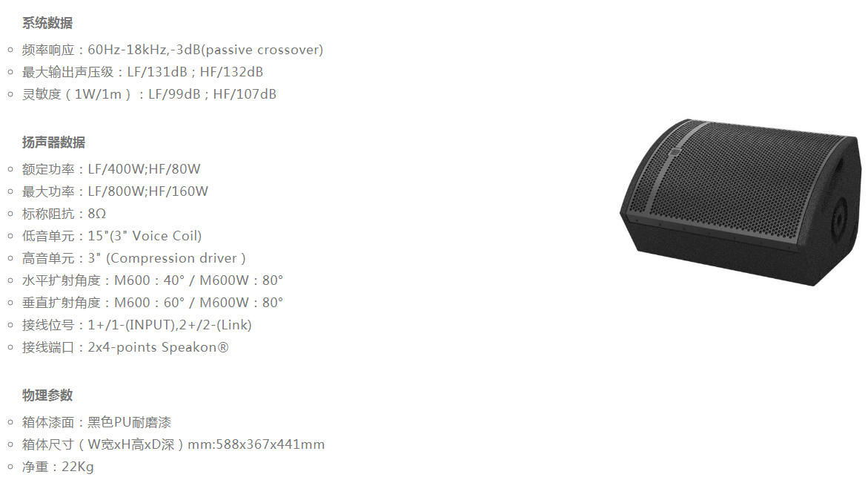
Task: Click the 箱体尺寸 588x367x441mm line
Action: coord(173,444)
